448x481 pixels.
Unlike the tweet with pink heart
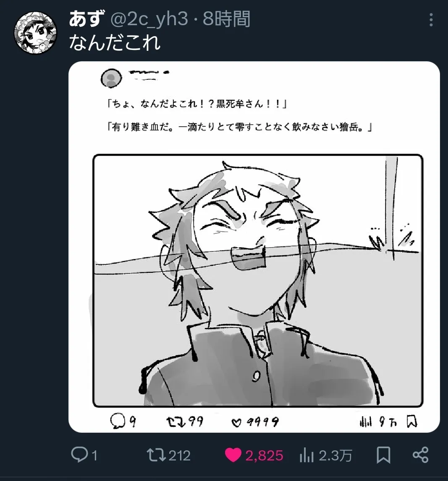point(233,455)
